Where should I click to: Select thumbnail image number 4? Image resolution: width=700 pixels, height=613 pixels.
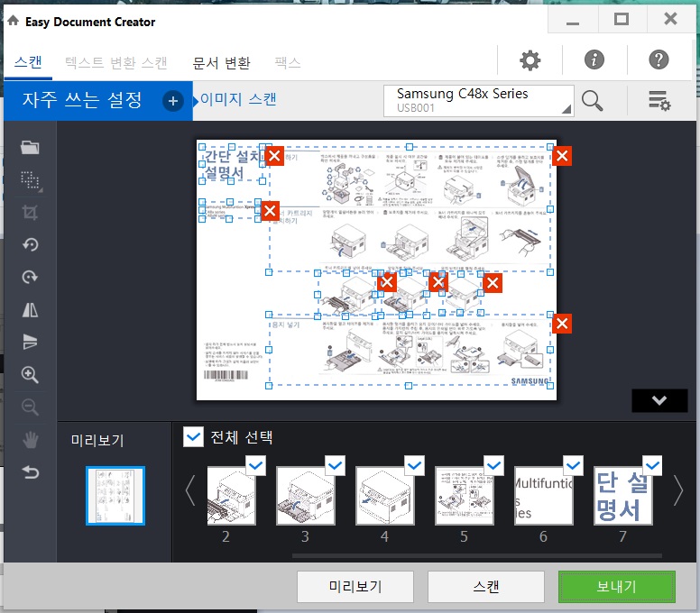pos(385,495)
